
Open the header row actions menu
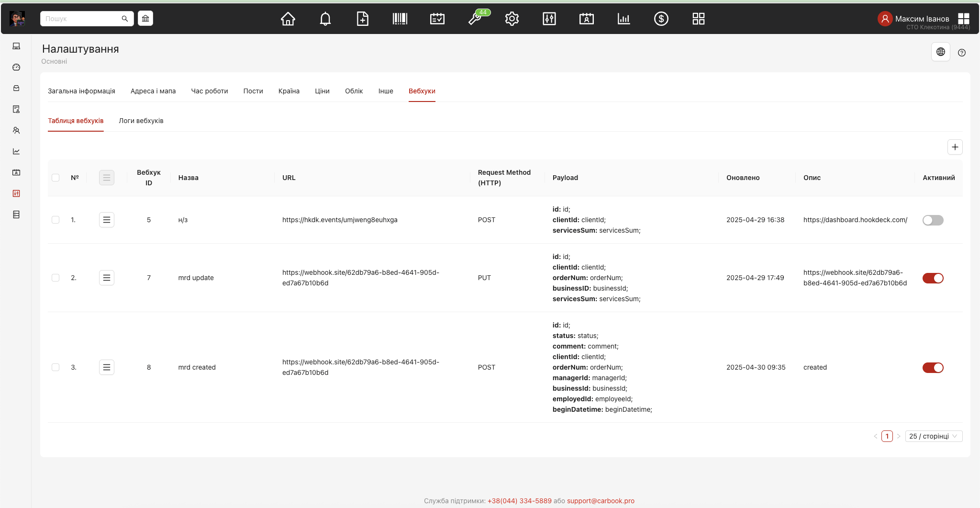pyautogui.click(x=107, y=178)
